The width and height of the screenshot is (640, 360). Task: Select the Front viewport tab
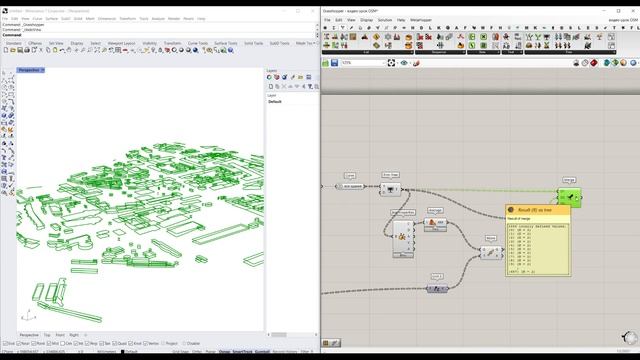pos(60,335)
